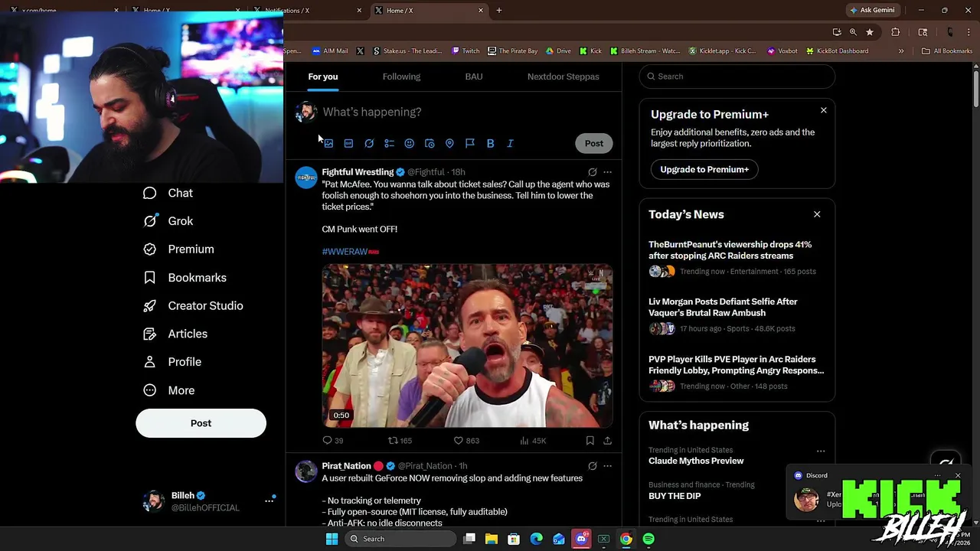Switch to the For you tab
Screen dimensions: 980x551
pyautogui.click(x=323, y=77)
